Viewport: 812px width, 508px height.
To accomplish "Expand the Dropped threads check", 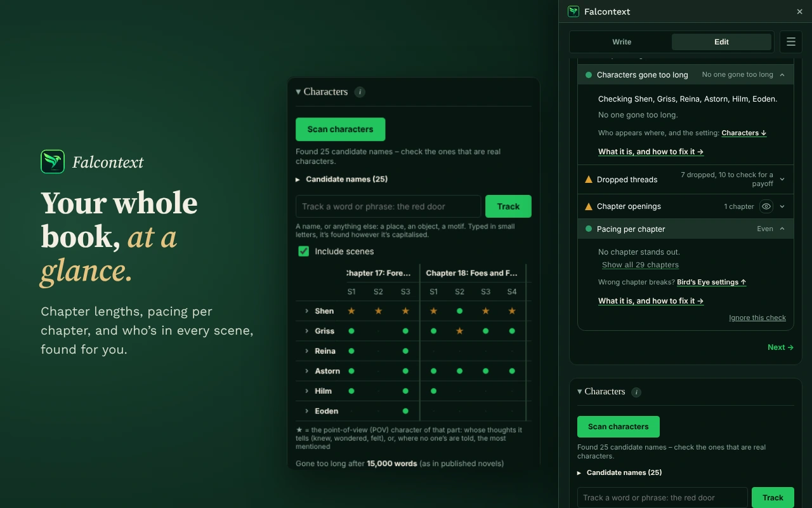I will pyautogui.click(x=782, y=180).
